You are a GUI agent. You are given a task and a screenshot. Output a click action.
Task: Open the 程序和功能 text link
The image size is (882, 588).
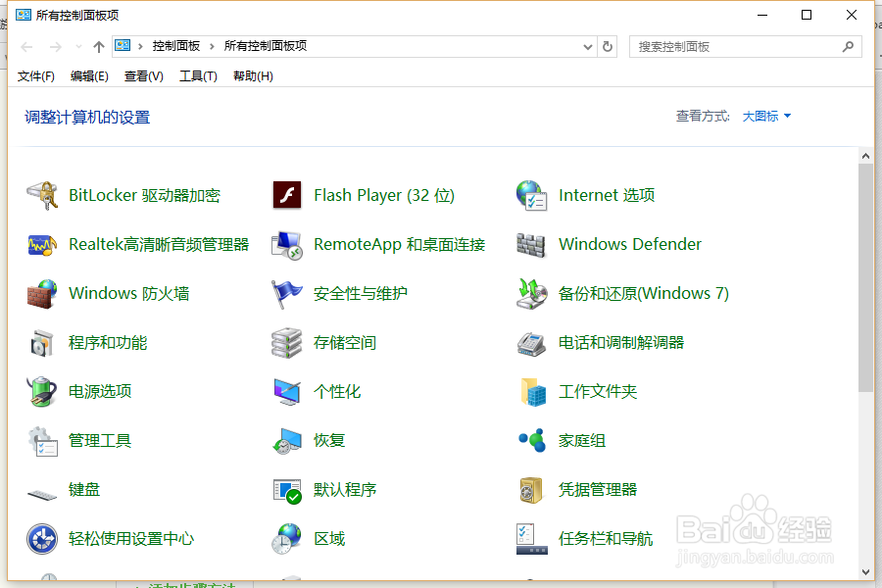click(108, 343)
